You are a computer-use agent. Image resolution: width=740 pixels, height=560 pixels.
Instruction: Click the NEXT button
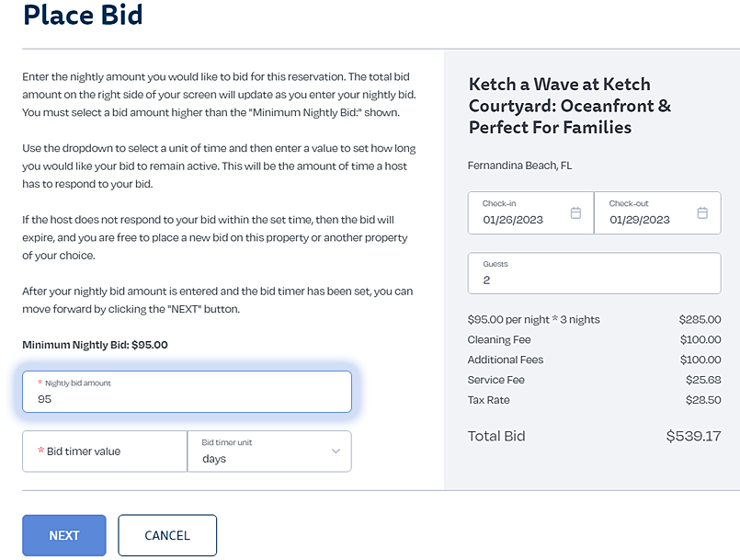click(x=64, y=535)
